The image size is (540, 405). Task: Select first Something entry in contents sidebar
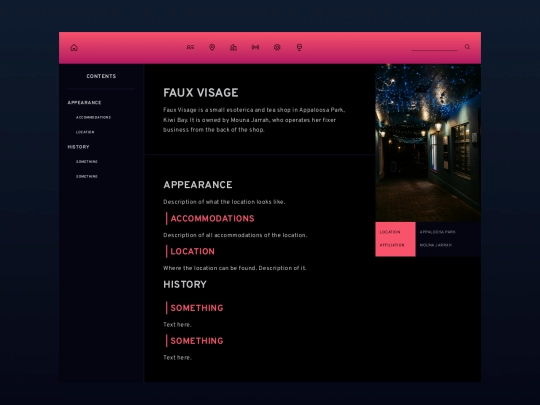tap(87, 162)
